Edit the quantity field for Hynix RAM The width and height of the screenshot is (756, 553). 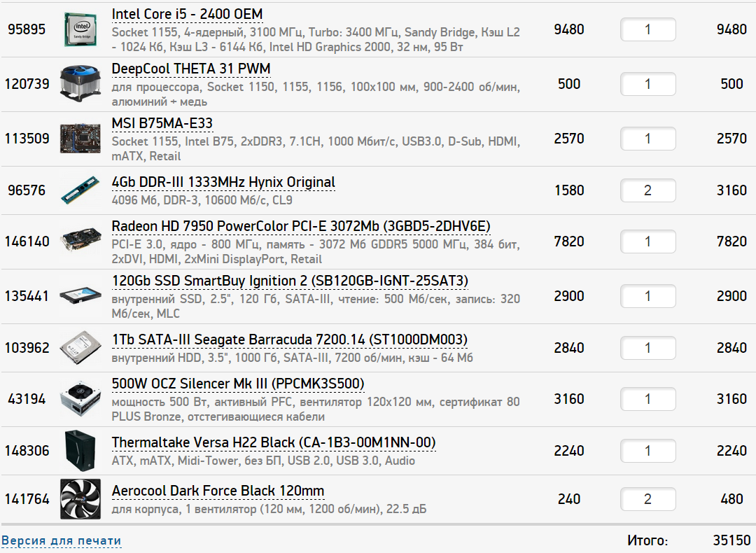647,190
